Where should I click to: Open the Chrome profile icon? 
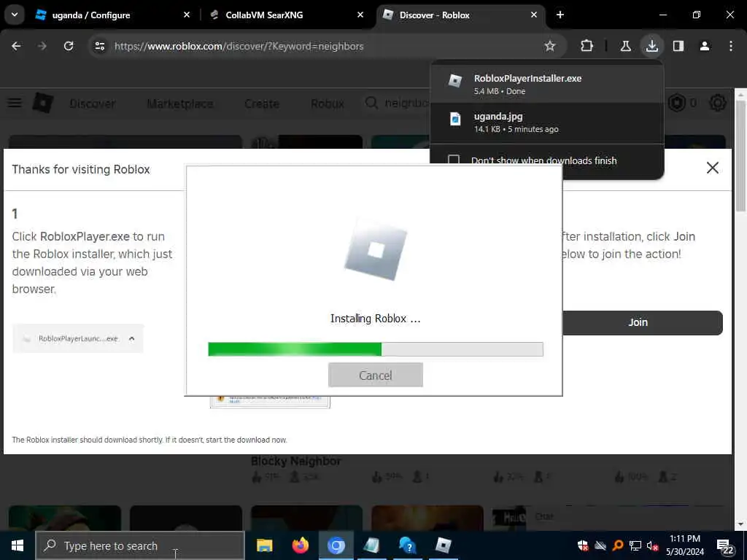(x=705, y=46)
